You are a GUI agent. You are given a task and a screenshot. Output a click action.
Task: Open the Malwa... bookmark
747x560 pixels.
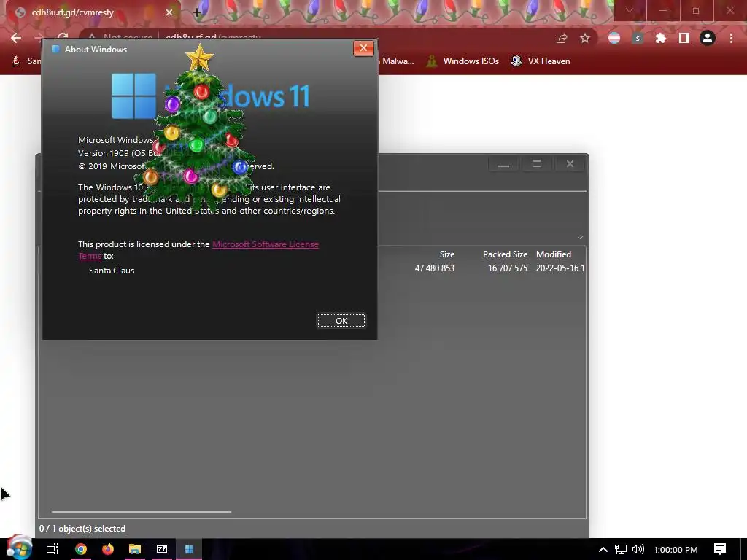tap(396, 61)
